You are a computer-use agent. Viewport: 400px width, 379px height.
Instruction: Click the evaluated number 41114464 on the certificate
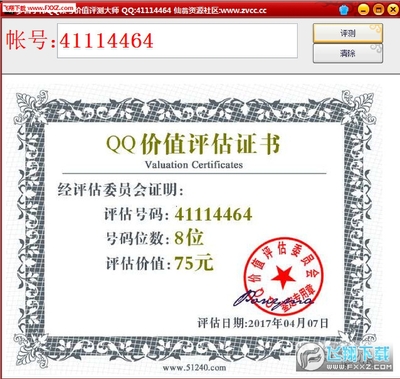(x=213, y=214)
